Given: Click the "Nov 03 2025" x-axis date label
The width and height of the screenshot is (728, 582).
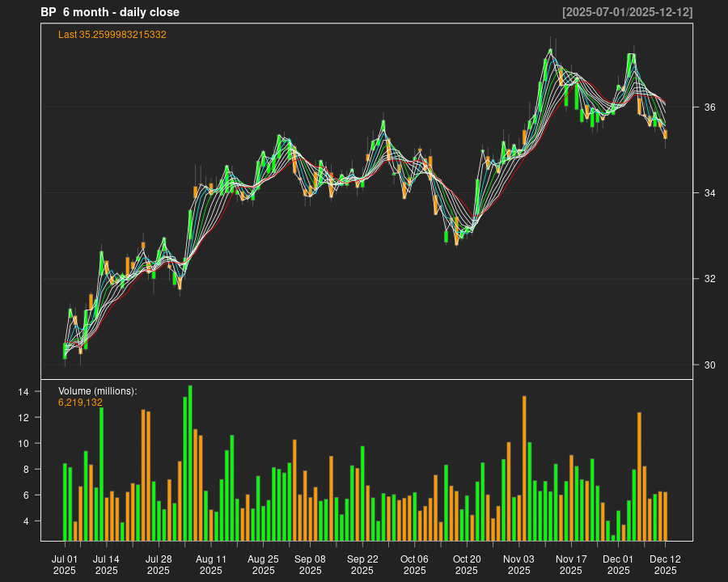Looking at the screenshot, I should pyautogui.click(x=518, y=564).
